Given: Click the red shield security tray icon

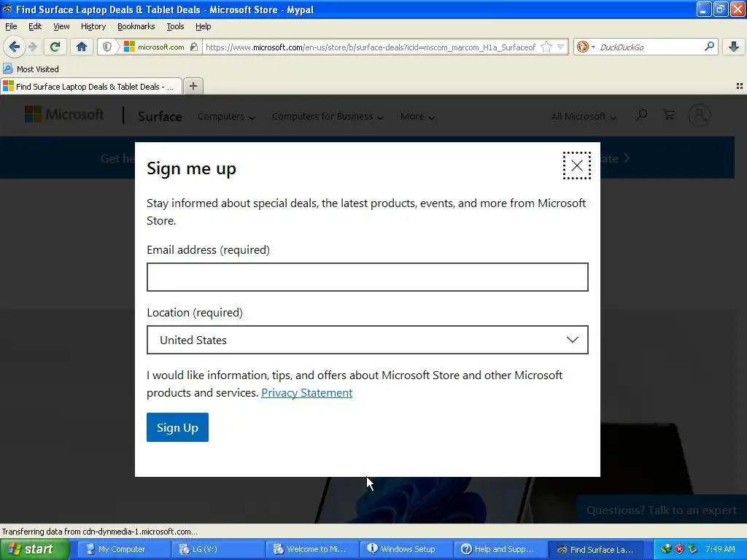Looking at the screenshot, I should click(x=679, y=549).
